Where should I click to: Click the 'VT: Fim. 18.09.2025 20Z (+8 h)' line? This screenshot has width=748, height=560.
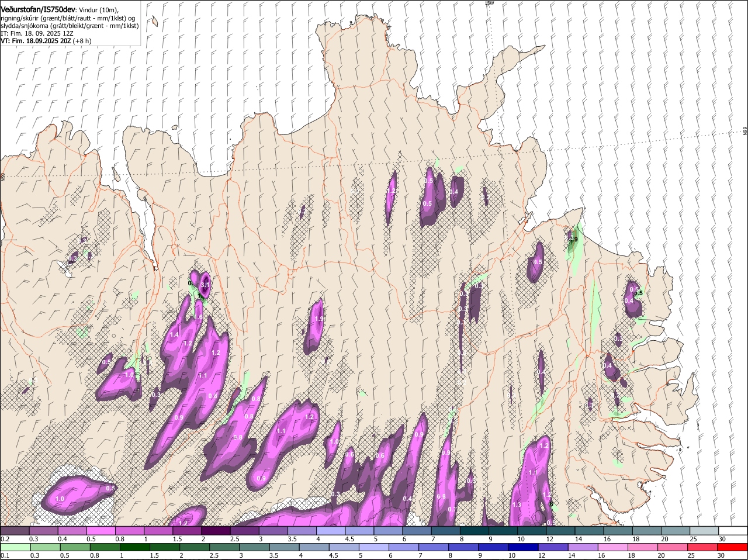(46, 42)
